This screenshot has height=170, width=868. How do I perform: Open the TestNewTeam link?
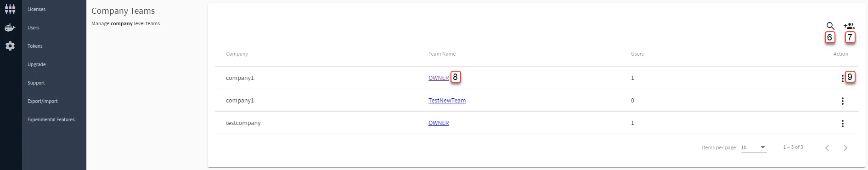point(447,101)
